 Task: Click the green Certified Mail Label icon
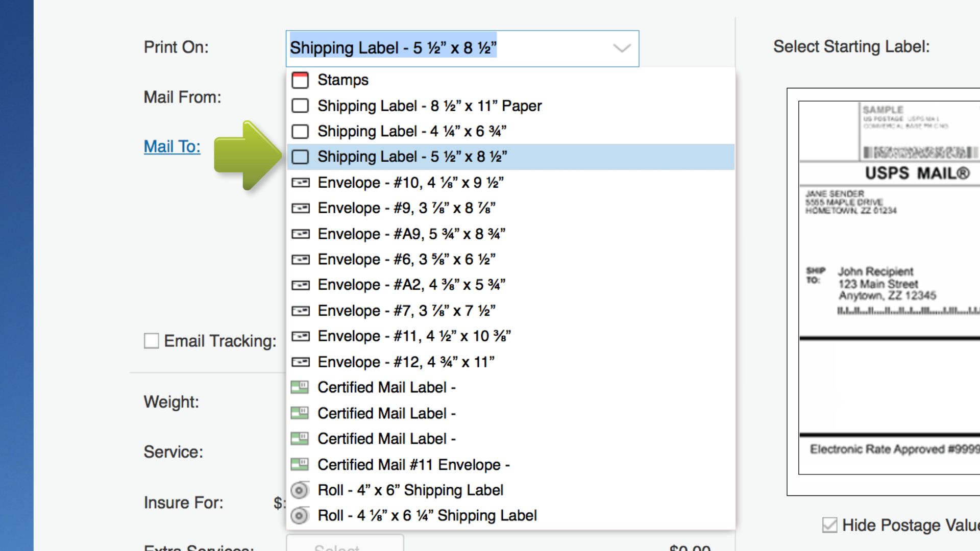(x=300, y=387)
